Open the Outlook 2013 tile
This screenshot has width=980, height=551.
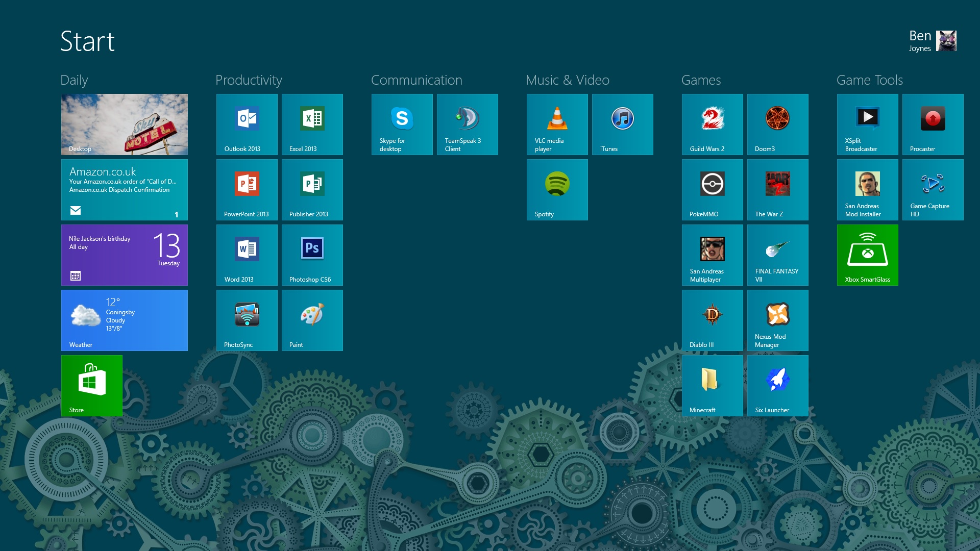pos(247,124)
